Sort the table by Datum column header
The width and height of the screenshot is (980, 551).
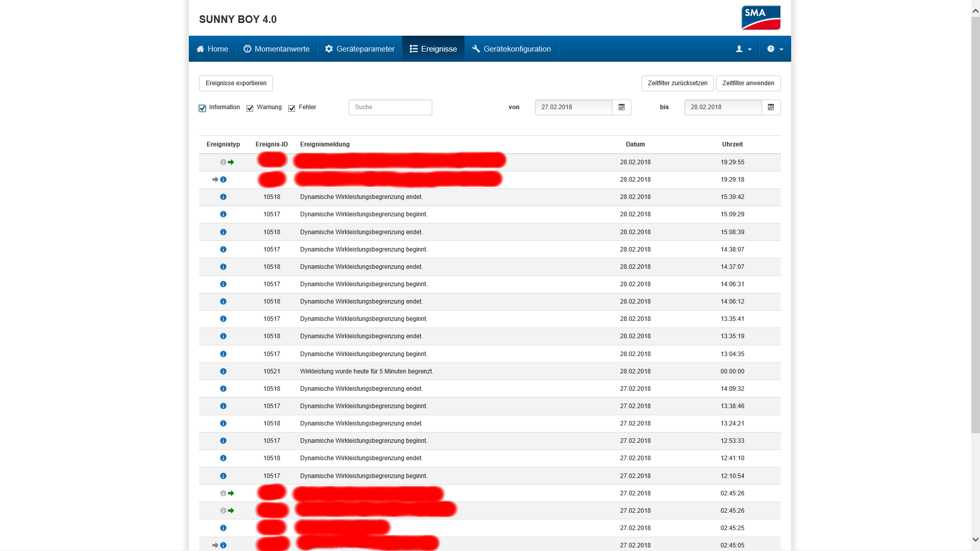[x=635, y=144]
